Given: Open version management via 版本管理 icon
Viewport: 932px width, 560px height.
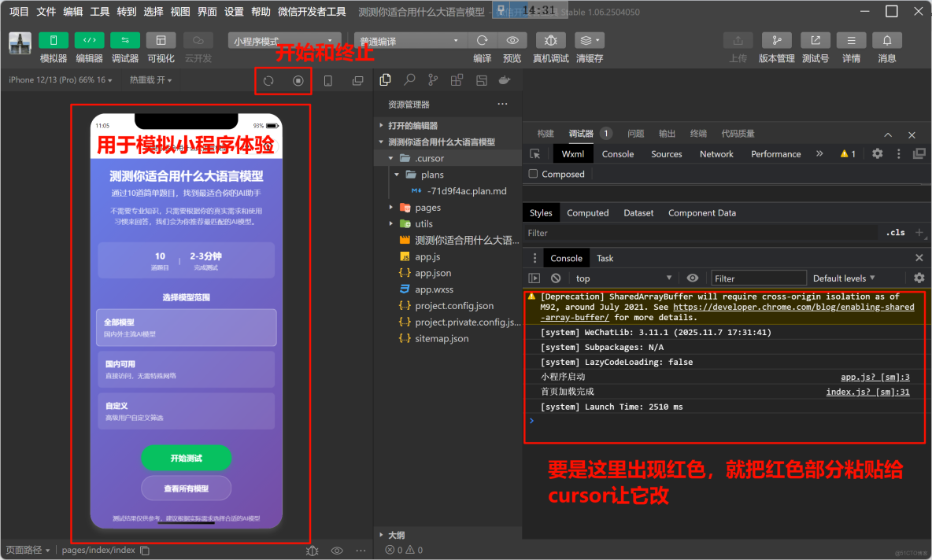Looking at the screenshot, I should 776,47.
